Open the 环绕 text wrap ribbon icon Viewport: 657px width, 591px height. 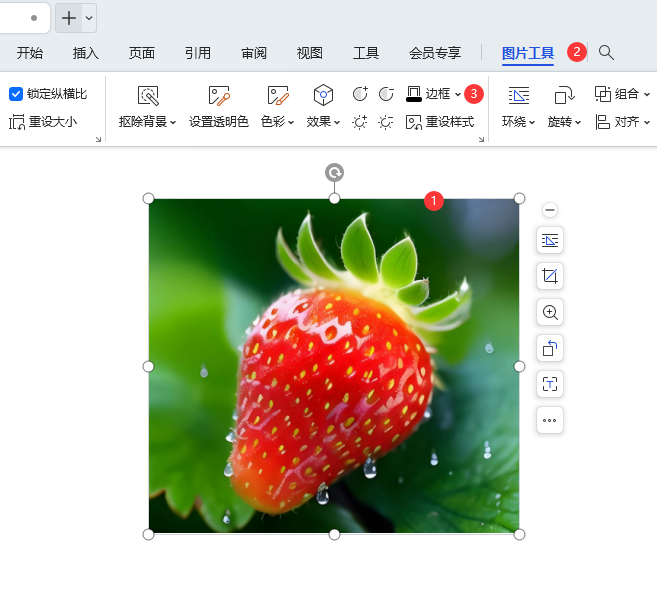click(519, 96)
